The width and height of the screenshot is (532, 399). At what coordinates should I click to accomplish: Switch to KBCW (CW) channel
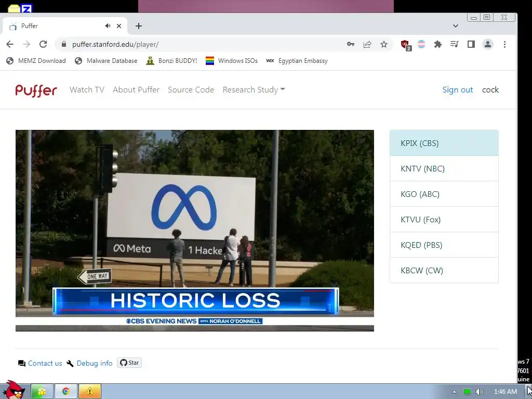(444, 270)
